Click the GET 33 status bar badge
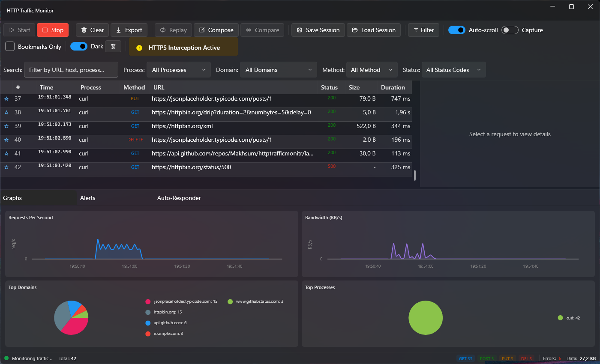The image size is (600, 364). pyautogui.click(x=465, y=358)
